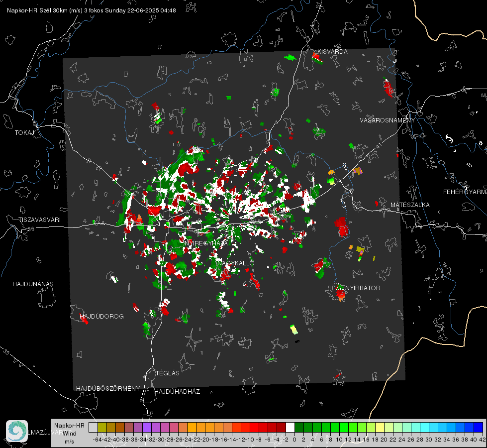This screenshot has width=487, height=448.
Task: Click the 20 value on legend scale
Action: 384,440
